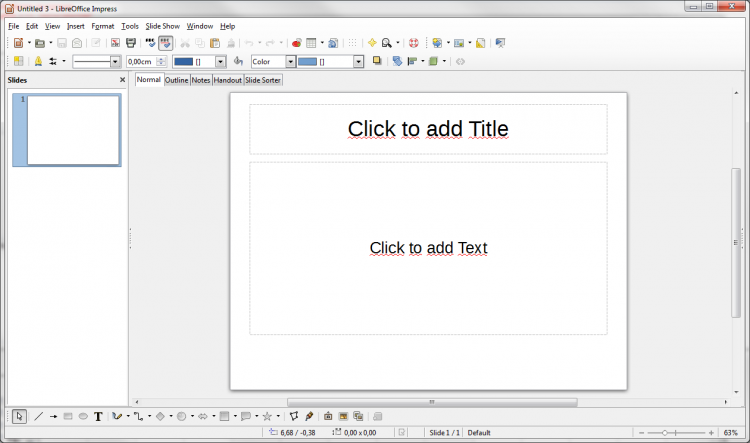The height and width of the screenshot is (443, 750).
Task: Click the line width spinner arrows
Action: coord(161,61)
